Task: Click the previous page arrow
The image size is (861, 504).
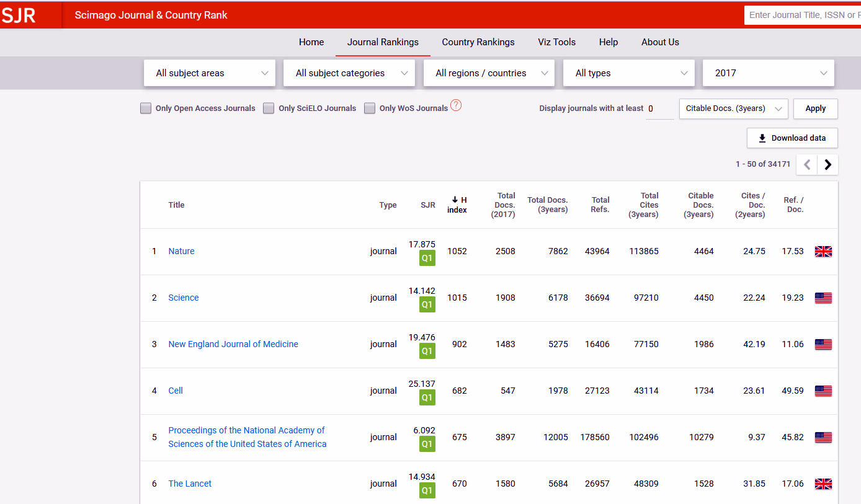Action: tap(806, 164)
